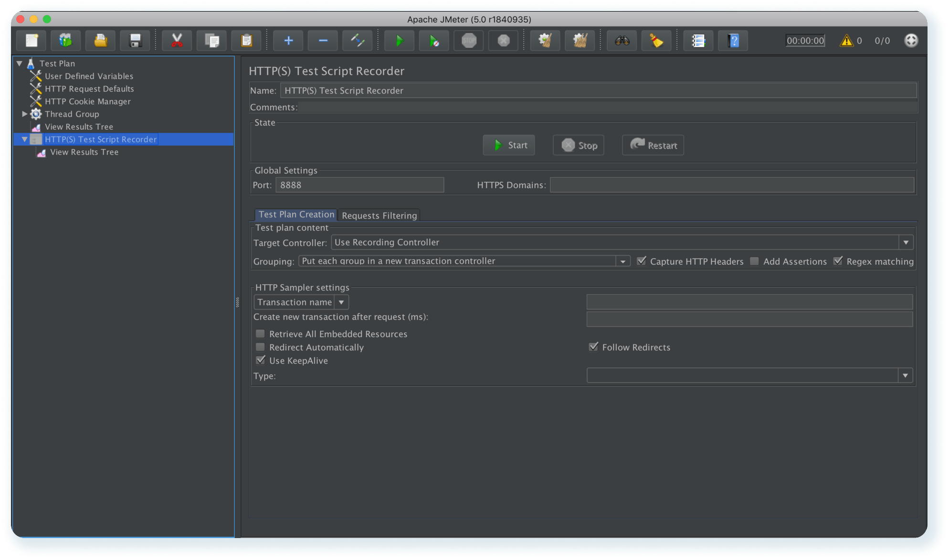
Task: Switch to the Requests Filtering tab
Action: tap(380, 215)
